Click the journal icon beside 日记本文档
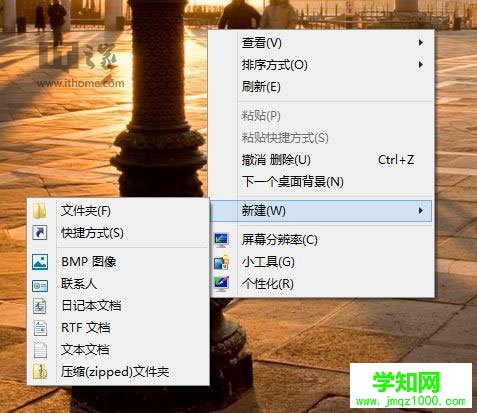Screen dimensions: 477x413 pos(40,306)
